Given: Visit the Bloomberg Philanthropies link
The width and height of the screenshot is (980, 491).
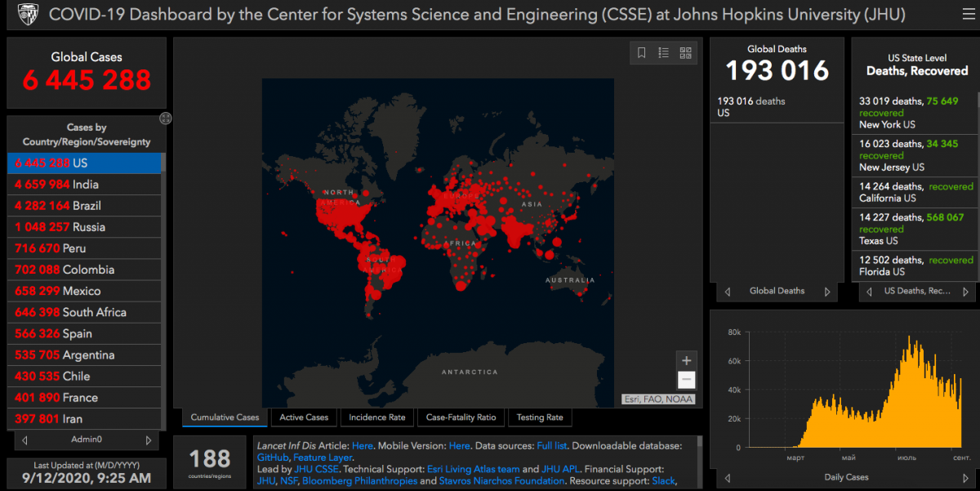Looking at the screenshot, I should (359, 480).
